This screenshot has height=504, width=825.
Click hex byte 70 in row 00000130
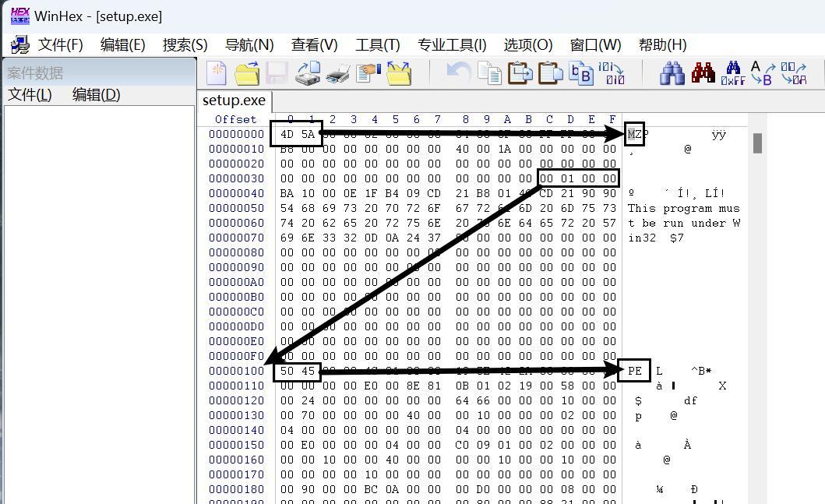pyautogui.click(x=308, y=416)
